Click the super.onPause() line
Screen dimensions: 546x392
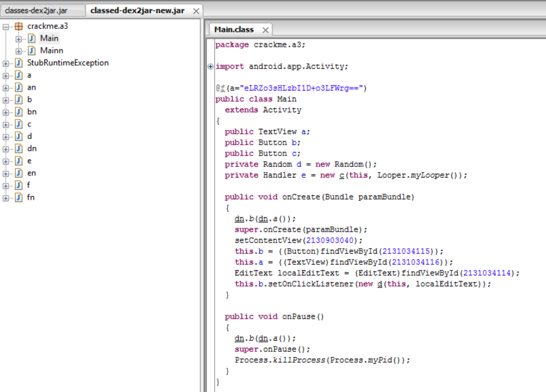point(273,349)
